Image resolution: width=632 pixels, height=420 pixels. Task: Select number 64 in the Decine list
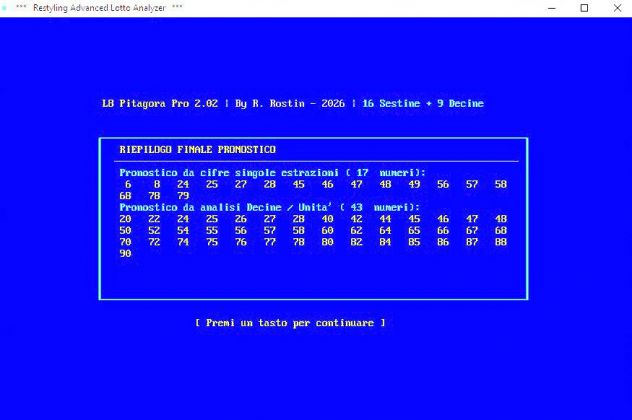coord(385,231)
